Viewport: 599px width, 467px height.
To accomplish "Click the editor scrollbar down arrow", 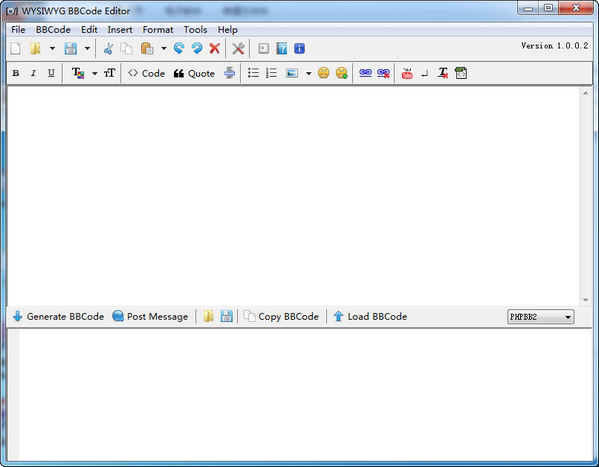I will (x=586, y=300).
